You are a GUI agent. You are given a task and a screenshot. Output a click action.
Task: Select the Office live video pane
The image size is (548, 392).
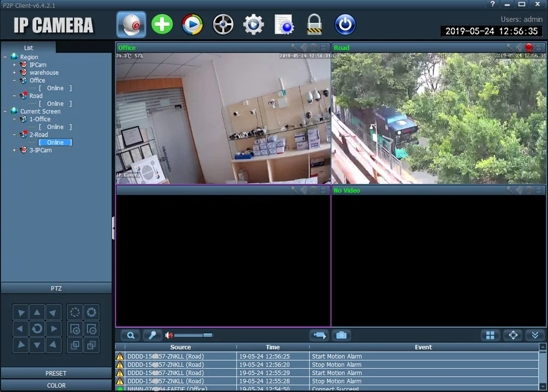coord(223,118)
